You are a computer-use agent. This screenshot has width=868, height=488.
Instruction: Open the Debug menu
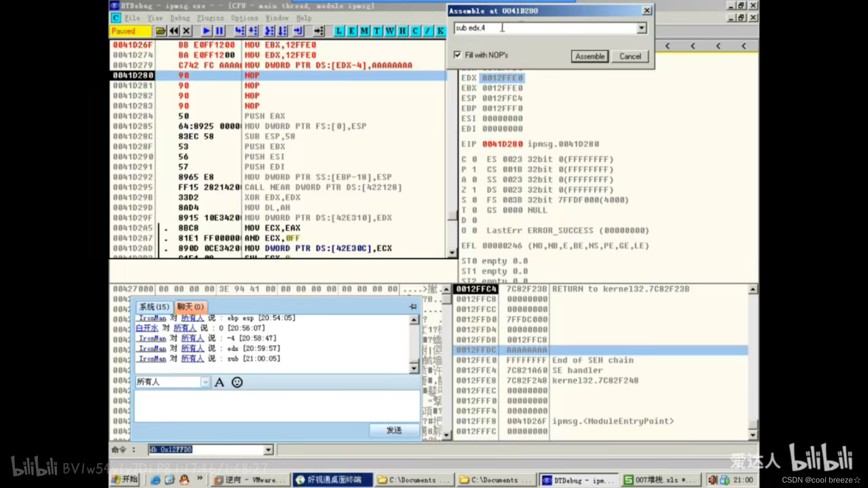[x=180, y=18]
